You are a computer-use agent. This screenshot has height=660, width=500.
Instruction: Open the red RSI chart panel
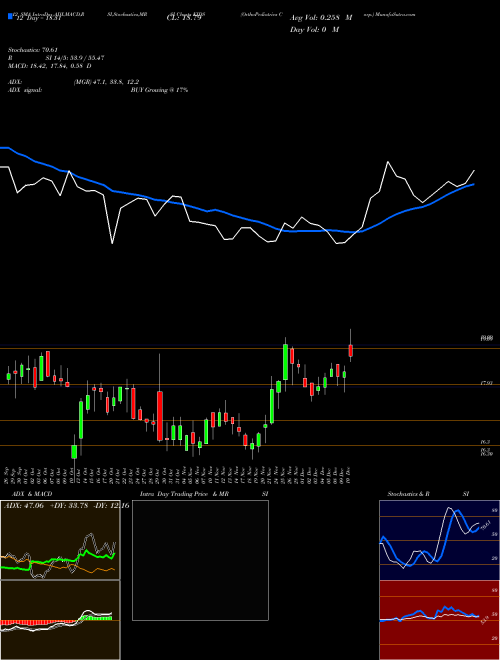(439, 620)
